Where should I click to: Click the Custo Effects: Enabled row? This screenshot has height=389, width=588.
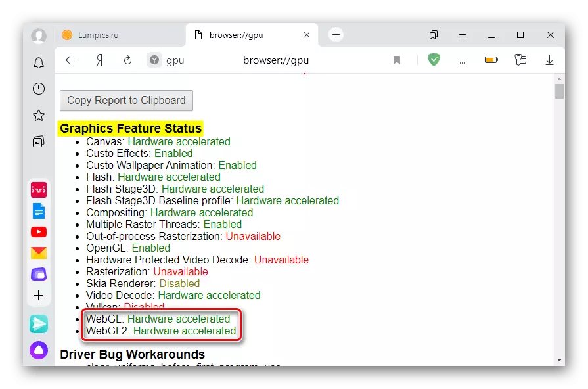click(x=139, y=153)
